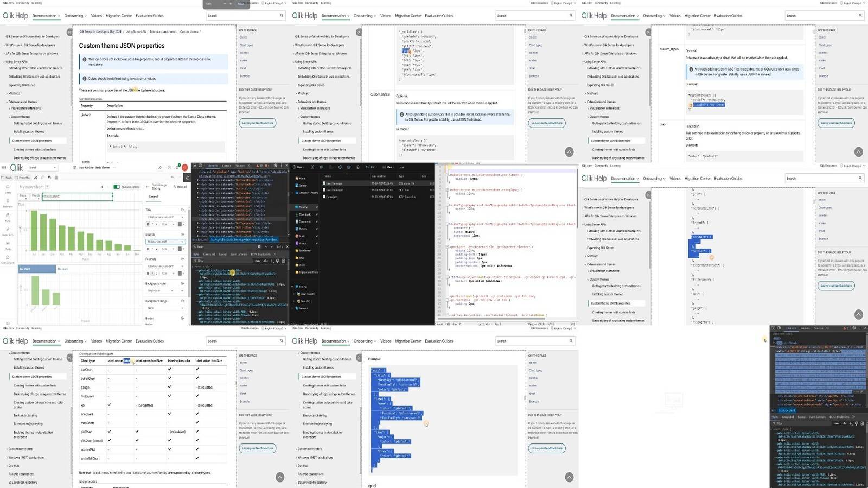
Task: Click the Filter field in DevTools Styles pane
Action: 224,261
